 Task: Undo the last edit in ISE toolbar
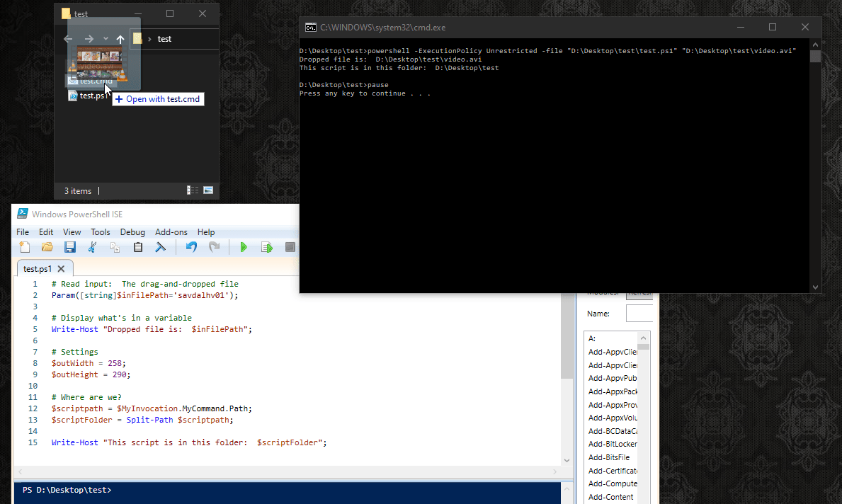(191, 247)
